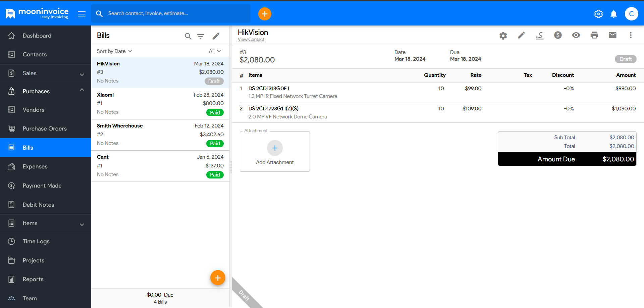Open Sort by Date dropdown
The width and height of the screenshot is (644, 308).
[x=114, y=51]
